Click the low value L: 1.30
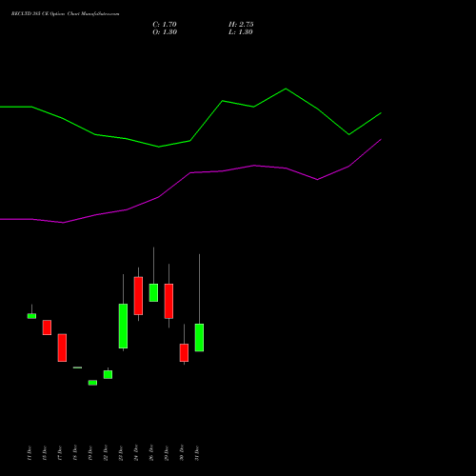This screenshot has width=476, height=476. pyautogui.click(x=241, y=32)
